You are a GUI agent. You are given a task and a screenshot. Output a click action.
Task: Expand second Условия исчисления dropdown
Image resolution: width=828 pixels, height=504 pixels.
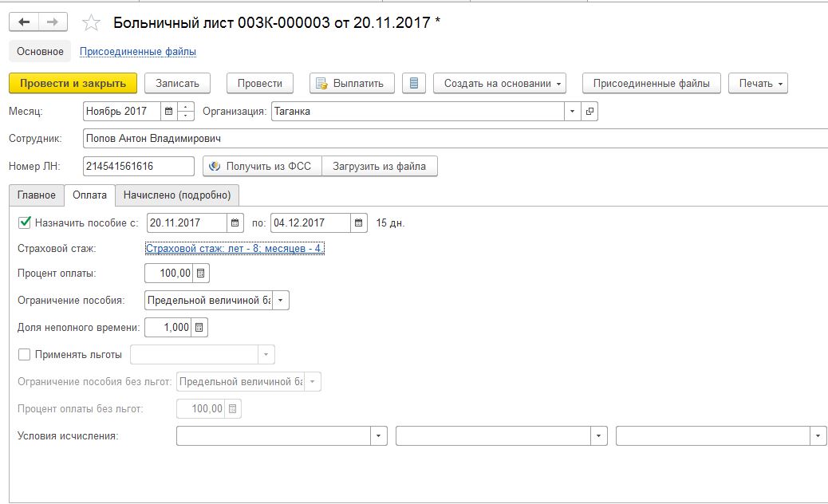pos(598,436)
